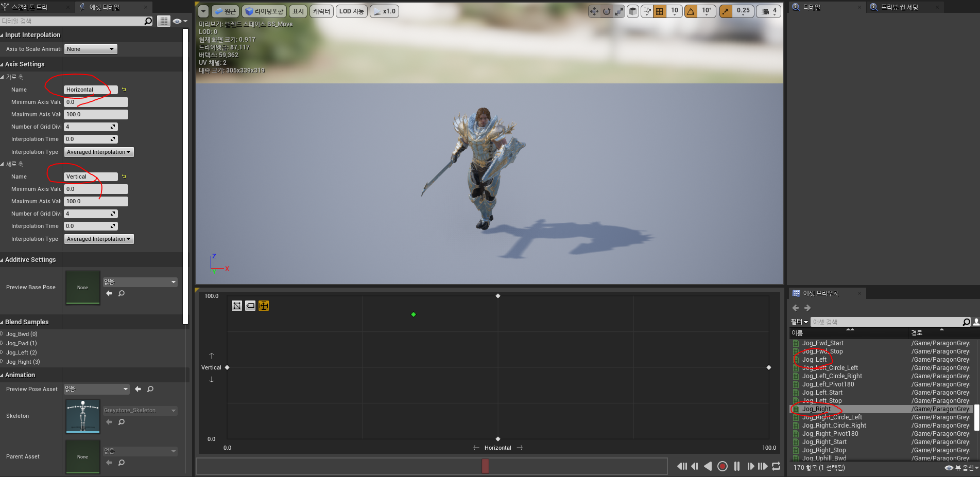Image resolution: width=980 pixels, height=477 pixels.
Task: Open the viewport options arrow menu
Action: coord(203,11)
